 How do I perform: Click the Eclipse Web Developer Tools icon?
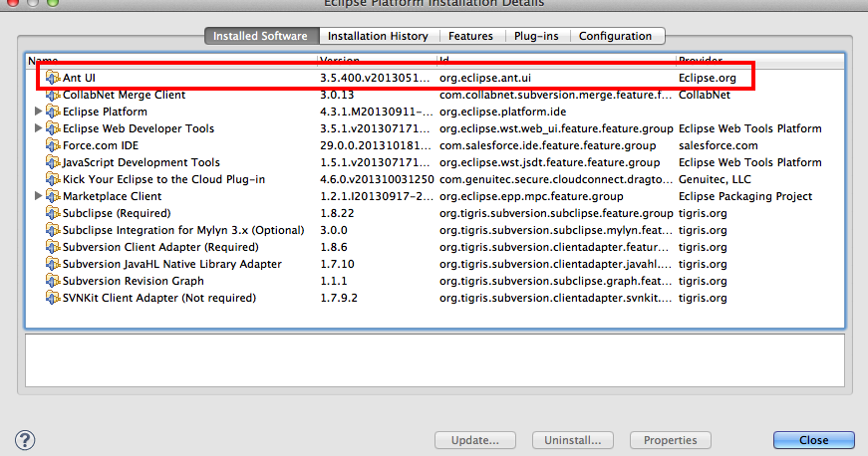point(53,128)
